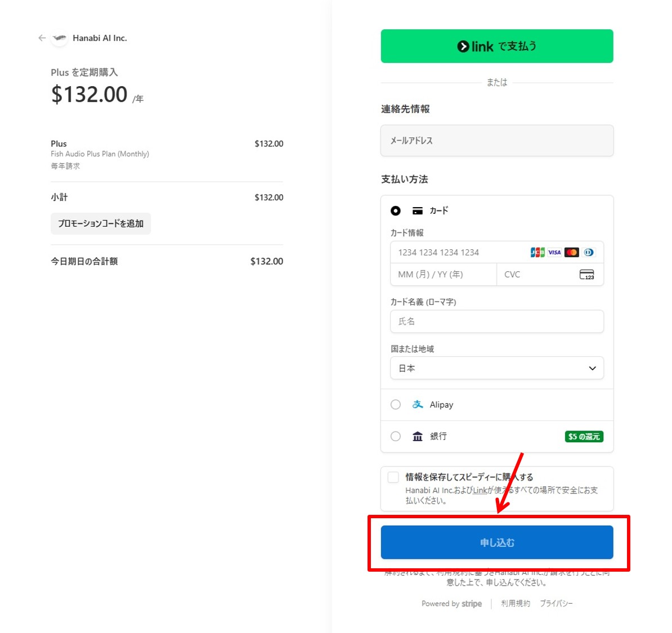
Task: Open the 利用規約 terms link
Action: pyautogui.click(x=516, y=603)
